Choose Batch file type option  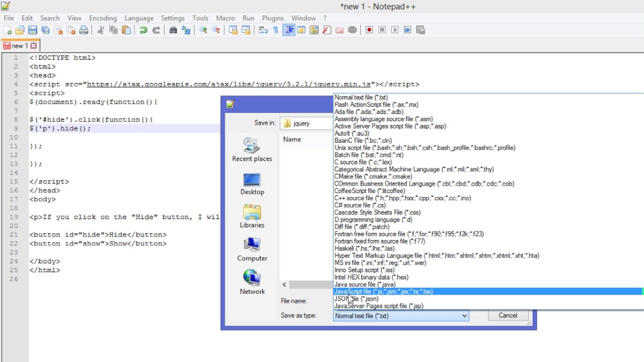[488, 155]
